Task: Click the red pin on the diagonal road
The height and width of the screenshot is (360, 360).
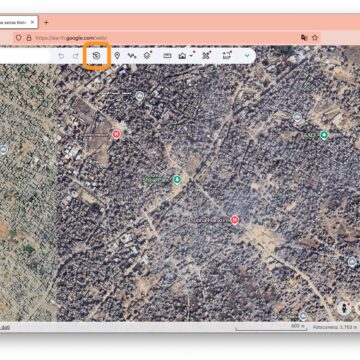Action: pyautogui.click(x=235, y=220)
